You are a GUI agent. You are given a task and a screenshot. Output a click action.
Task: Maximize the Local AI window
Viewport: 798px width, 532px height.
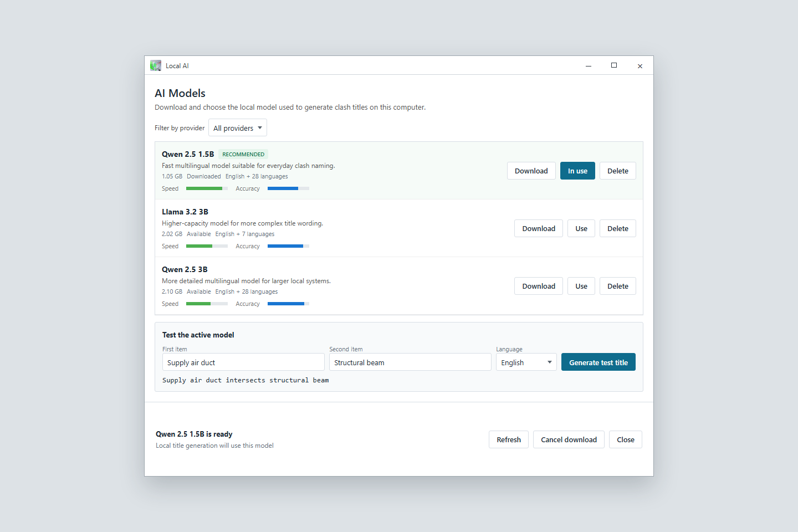pos(614,65)
